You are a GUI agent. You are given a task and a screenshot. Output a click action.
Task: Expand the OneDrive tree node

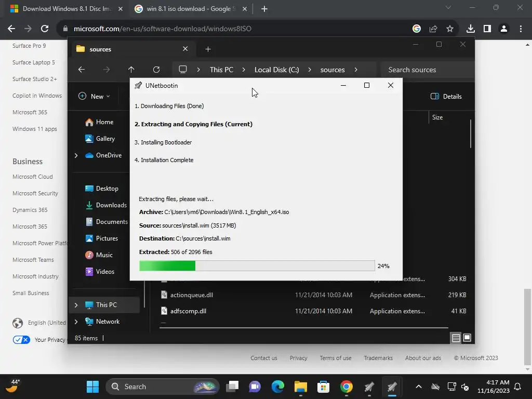[76, 155]
